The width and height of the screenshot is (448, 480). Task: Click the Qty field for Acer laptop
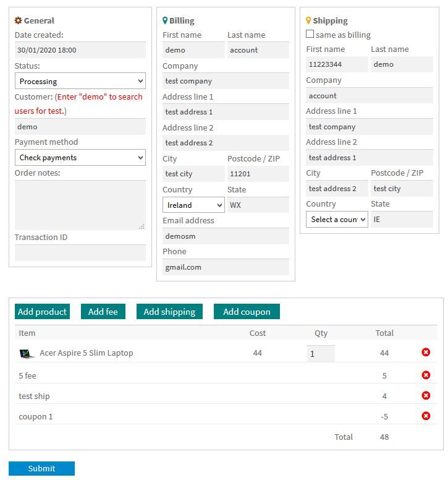[321, 354]
